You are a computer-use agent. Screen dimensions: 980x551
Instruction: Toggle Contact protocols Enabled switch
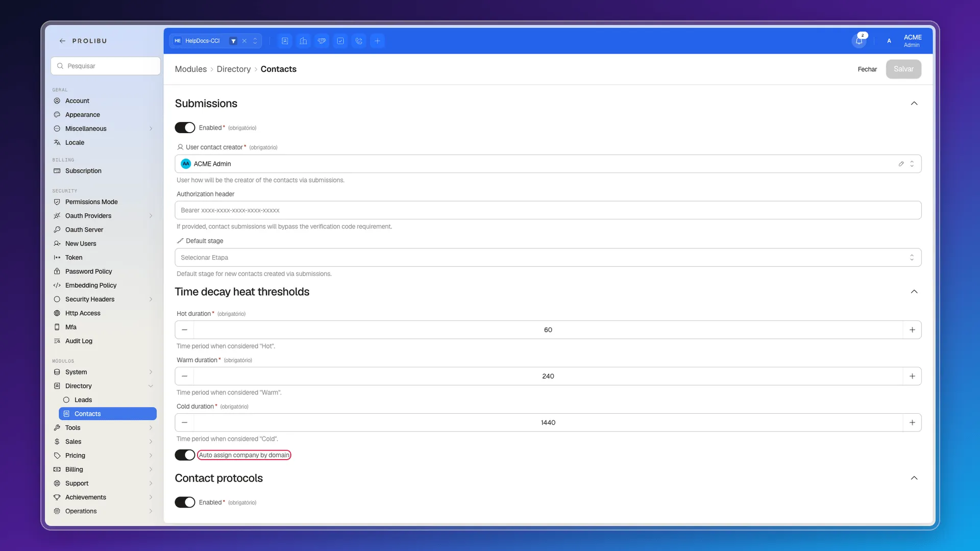[x=185, y=503]
